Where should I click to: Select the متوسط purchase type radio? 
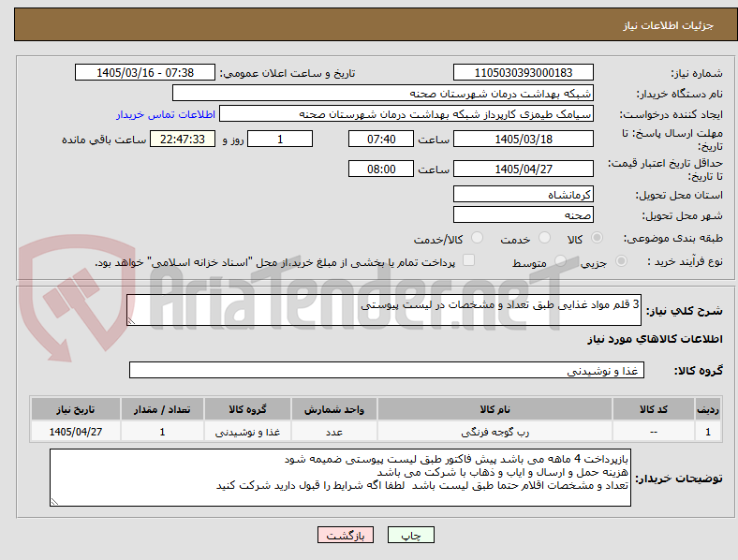tap(560, 261)
